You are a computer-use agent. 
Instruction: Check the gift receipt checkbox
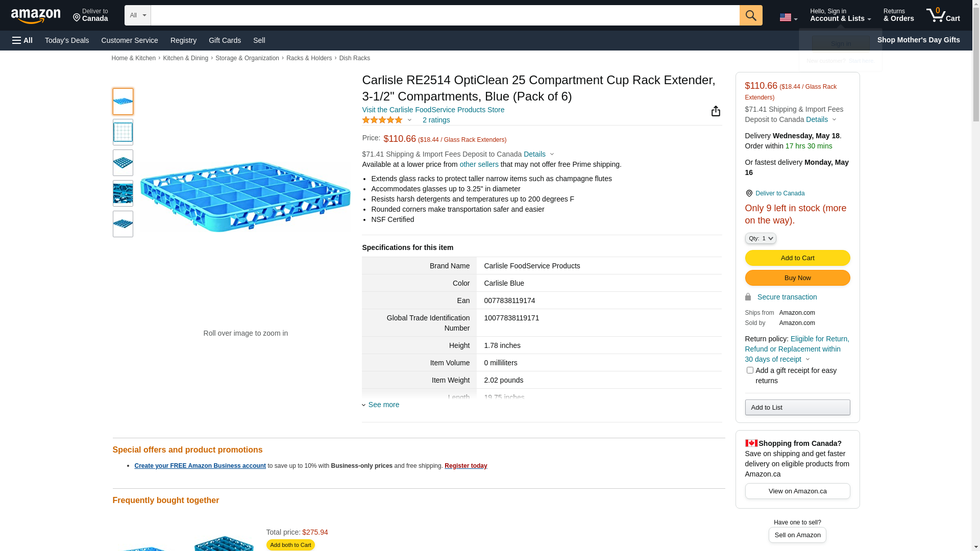tap(750, 370)
